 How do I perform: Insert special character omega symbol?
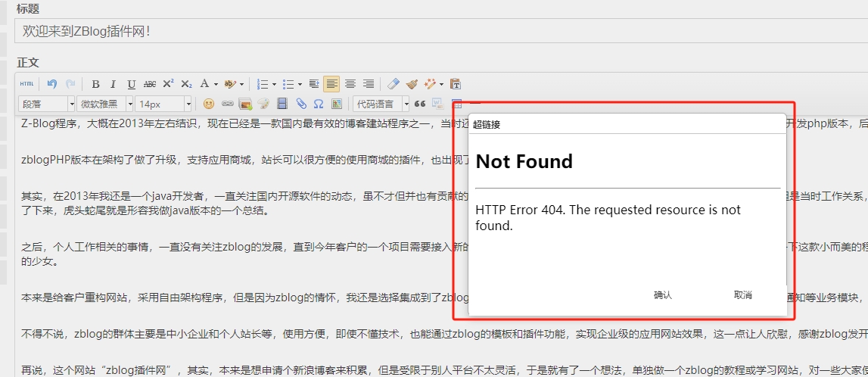(319, 104)
